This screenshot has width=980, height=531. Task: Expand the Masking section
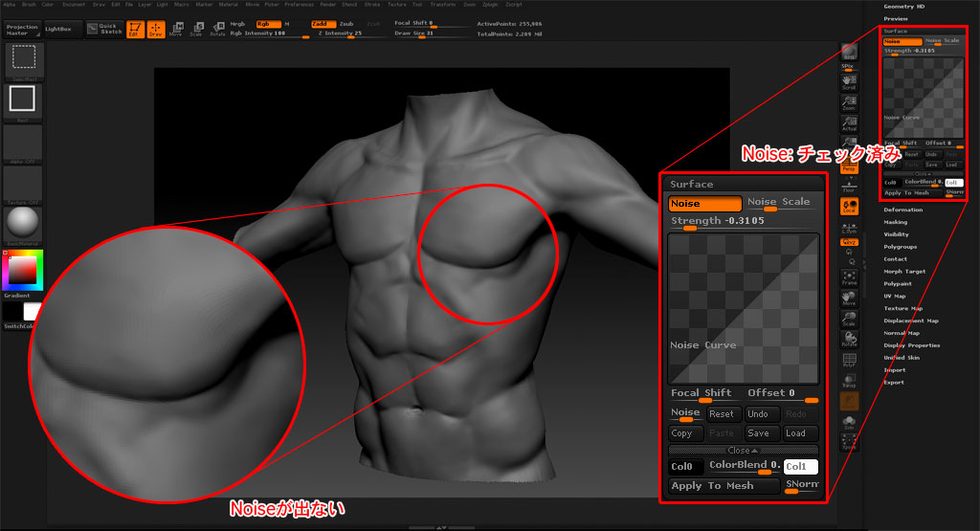coord(896,222)
